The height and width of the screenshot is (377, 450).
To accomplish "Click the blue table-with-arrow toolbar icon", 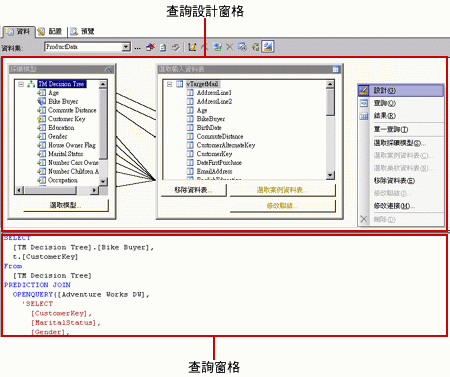I will pos(217,47).
